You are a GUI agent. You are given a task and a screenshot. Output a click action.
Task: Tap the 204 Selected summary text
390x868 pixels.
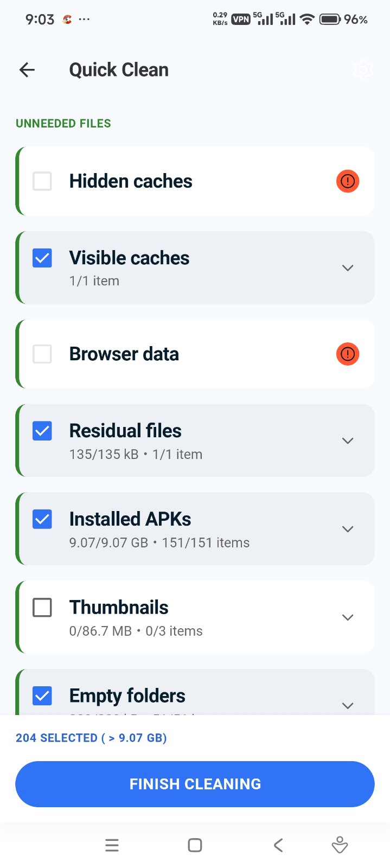point(91,738)
